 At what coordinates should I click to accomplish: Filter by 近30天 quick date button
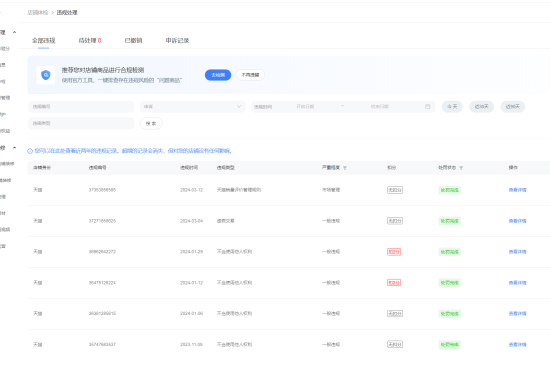tap(482, 107)
